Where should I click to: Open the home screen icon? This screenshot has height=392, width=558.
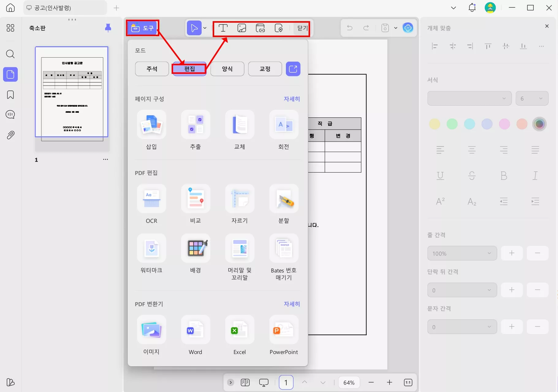[x=10, y=8]
